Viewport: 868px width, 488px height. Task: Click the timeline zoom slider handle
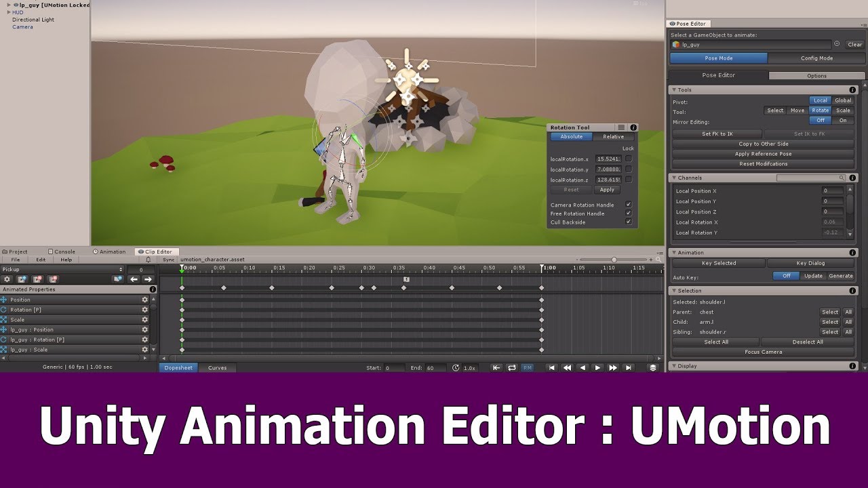click(x=614, y=260)
